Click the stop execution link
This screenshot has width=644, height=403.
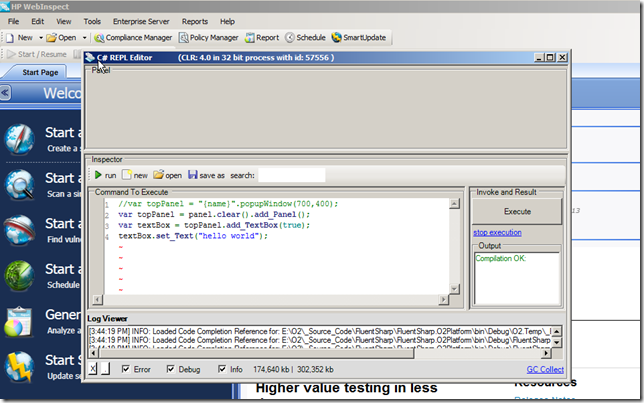pyautogui.click(x=497, y=232)
